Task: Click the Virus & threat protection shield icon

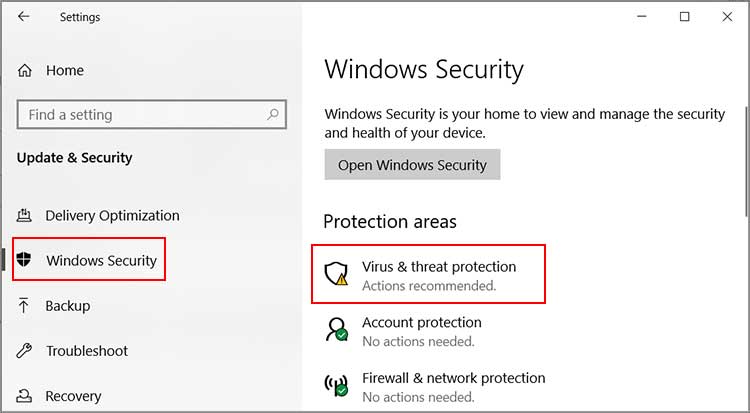Action: (337, 275)
